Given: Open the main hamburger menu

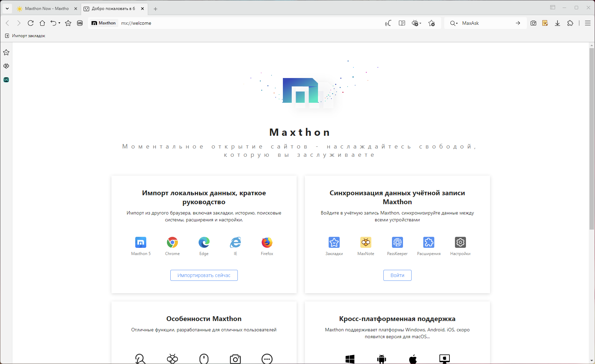Looking at the screenshot, I should click(x=588, y=23).
